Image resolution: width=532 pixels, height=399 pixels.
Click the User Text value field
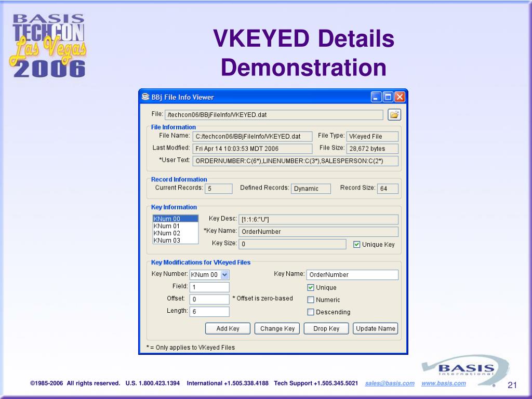[x=296, y=161]
